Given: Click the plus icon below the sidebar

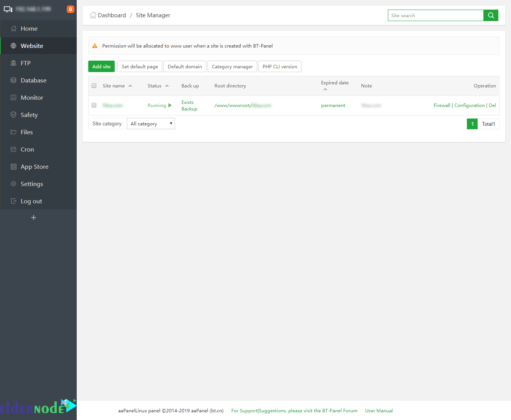Looking at the screenshot, I should click(x=33, y=217).
